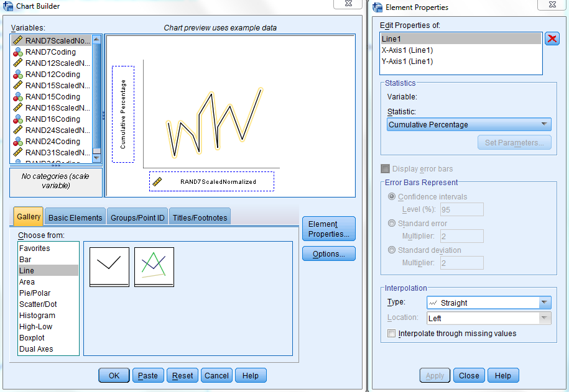
Task: Enable Interpolate through missing values checkbox
Action: [x=391, y=334]
